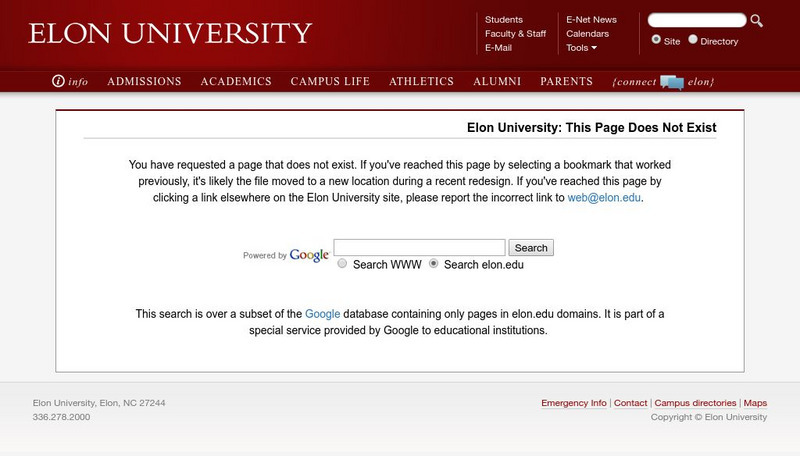This screenshot has width=800, height=456.
Task: Click the web@elon.edu email link
Action: [604, 197]
